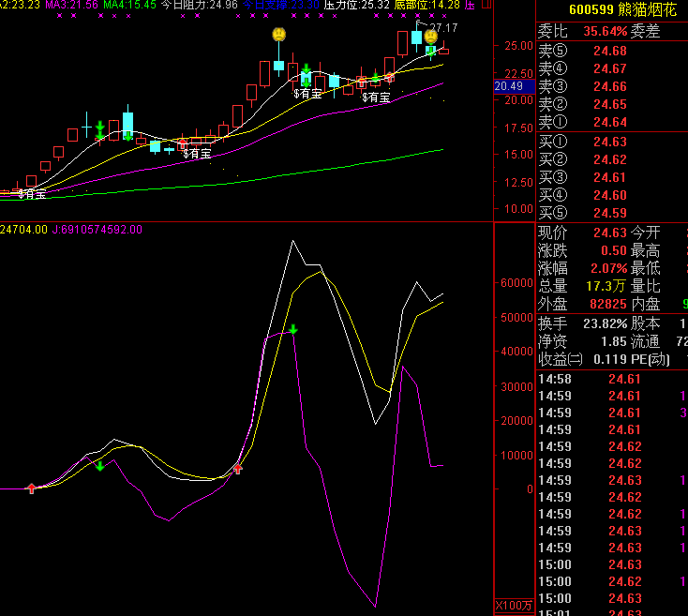Screen dimensions: 688x616
Task: Click the 涨幅 2.07% percentage
Action: click(609, 268)
